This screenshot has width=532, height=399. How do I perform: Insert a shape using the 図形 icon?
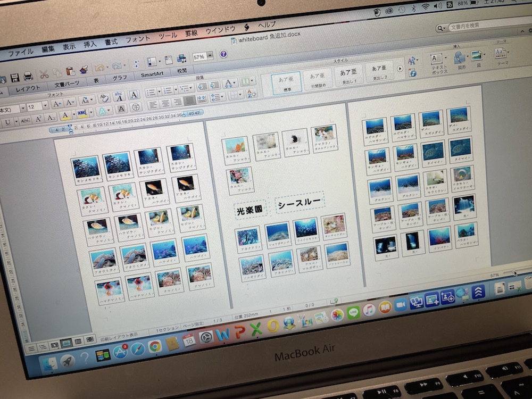[460, 57]
